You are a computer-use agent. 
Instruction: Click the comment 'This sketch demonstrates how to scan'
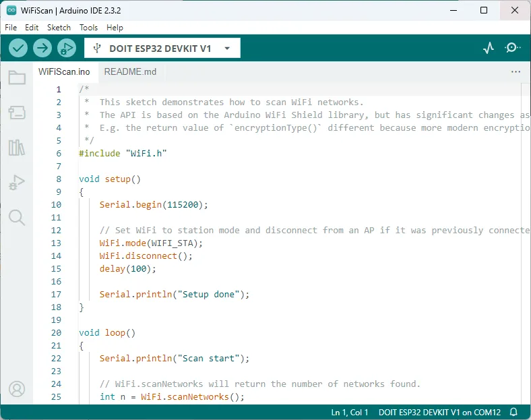point(231,102)
